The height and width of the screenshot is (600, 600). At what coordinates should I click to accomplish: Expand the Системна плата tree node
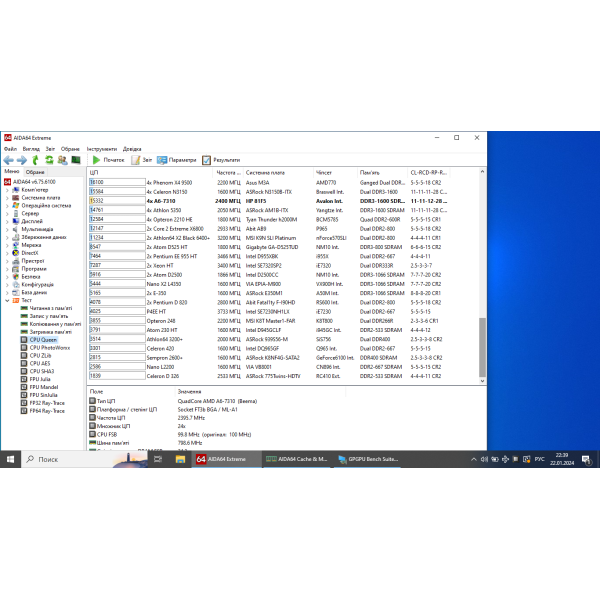click(x=7, y=198)
